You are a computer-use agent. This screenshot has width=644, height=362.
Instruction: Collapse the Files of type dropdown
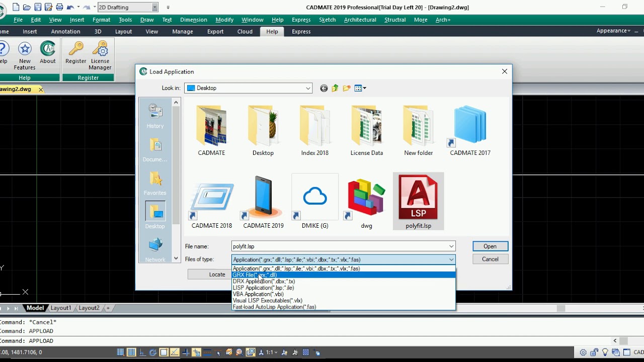[451, 259]
